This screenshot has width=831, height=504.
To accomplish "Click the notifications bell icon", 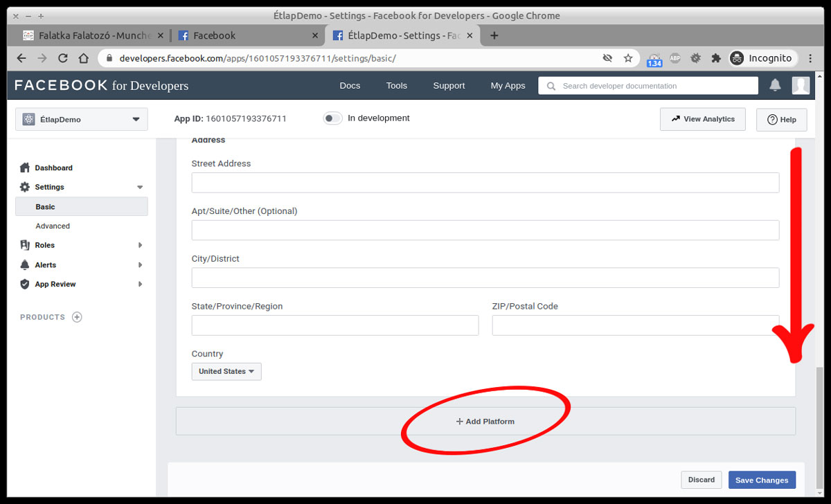I will [x=775, y=85].
